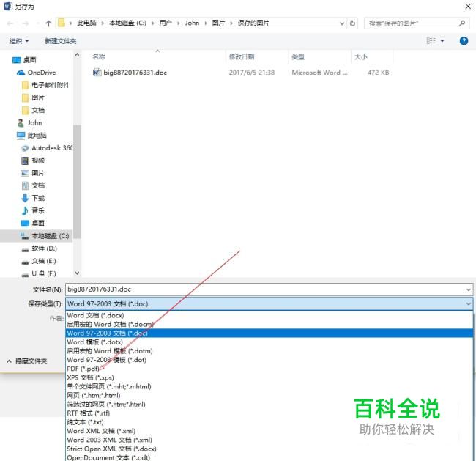Choose 单个文件网页 (*.mht;*.mhtml)
Viewport: 476px width, 461px height.
tap(269, 386)
